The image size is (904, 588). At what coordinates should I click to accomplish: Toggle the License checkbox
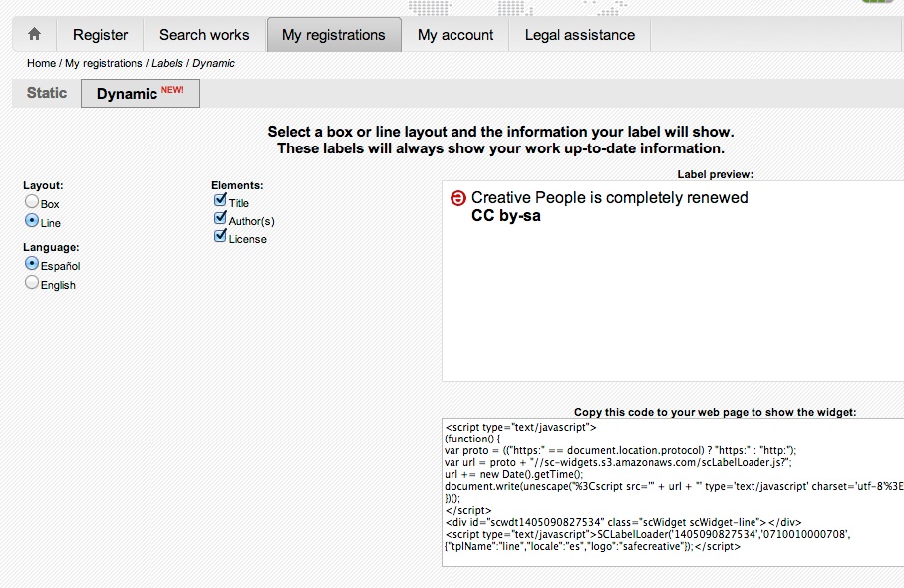[220, 237]
